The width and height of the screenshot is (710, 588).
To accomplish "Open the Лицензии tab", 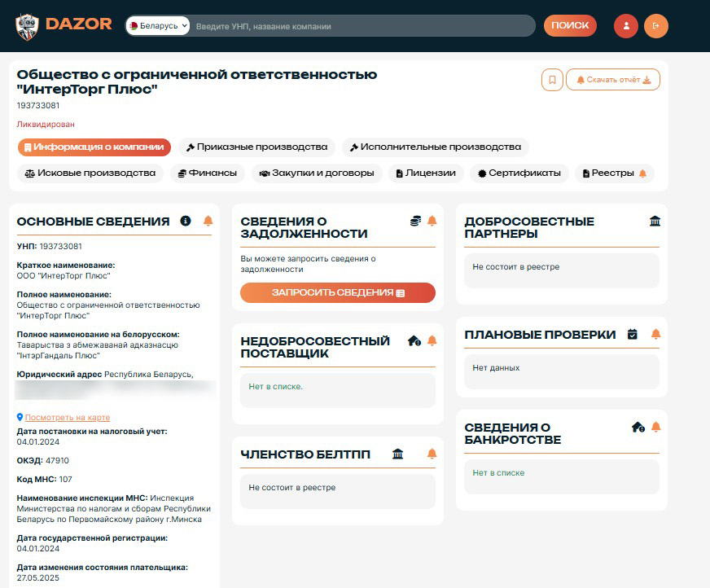I will tap(426, 173).
